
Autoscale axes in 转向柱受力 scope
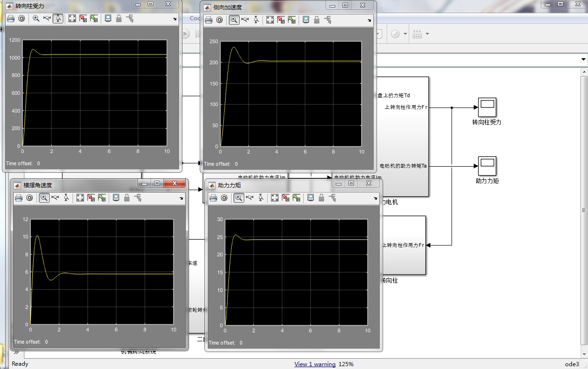click(72, 19)
